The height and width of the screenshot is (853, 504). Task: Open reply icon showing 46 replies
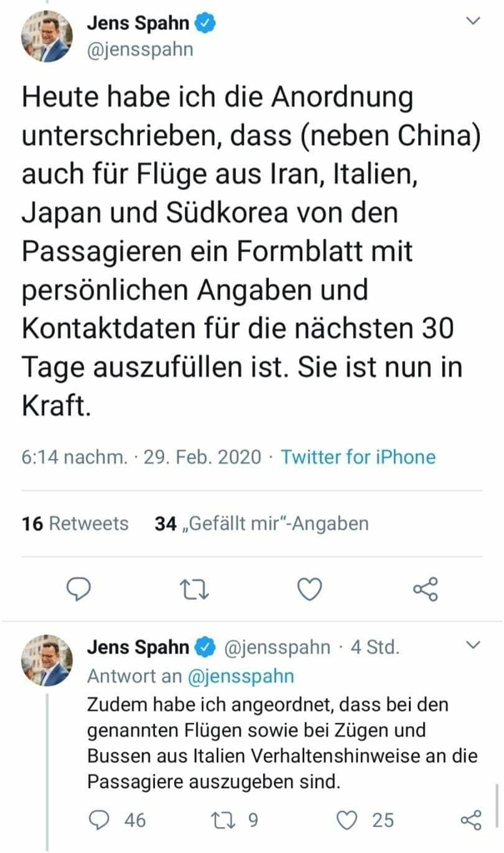pyautogui.click(x=99, y=821)
